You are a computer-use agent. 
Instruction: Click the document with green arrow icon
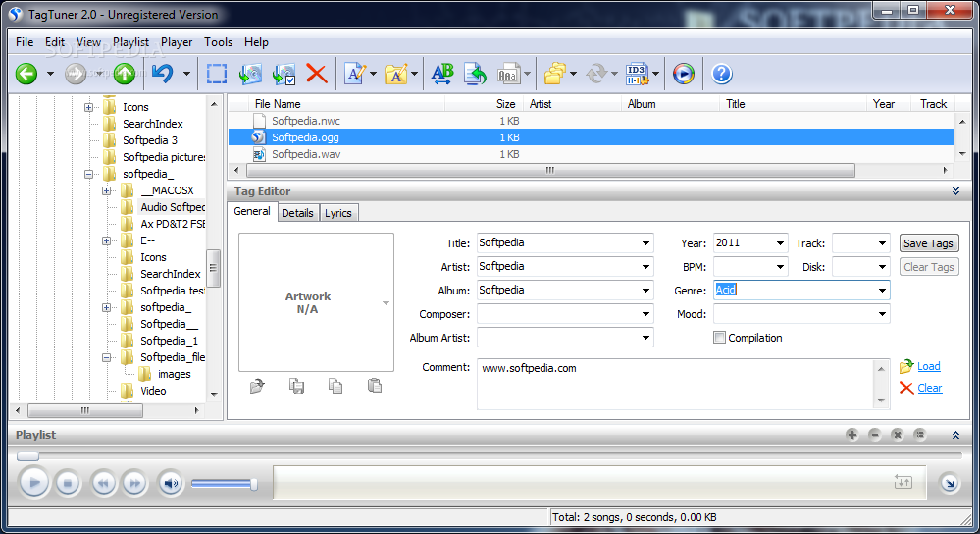click(x=475, y=74)
